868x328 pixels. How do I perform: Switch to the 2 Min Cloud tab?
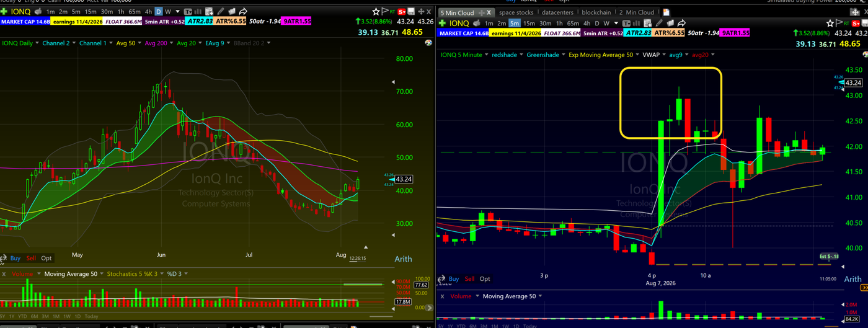click(x=636, y=12)
